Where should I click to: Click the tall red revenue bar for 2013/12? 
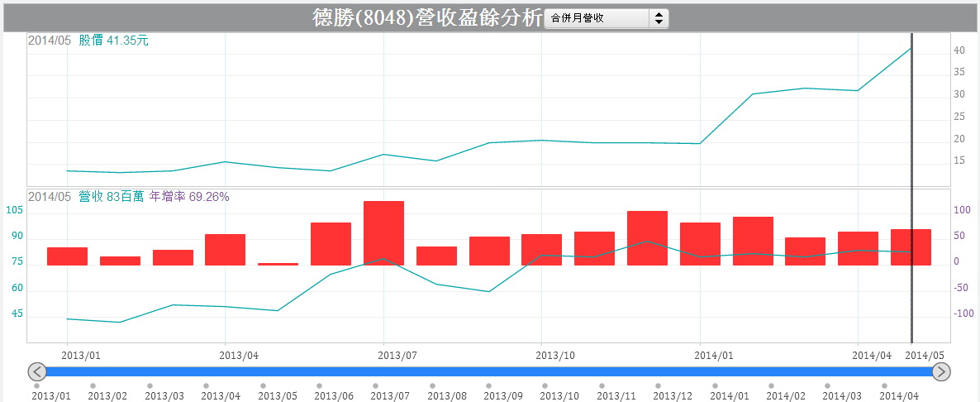point(648,238)
